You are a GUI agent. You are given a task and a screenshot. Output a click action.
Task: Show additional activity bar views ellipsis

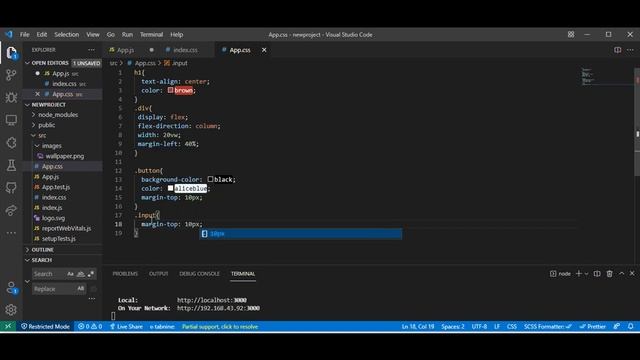pyautogui.click(x=11, y=233)
